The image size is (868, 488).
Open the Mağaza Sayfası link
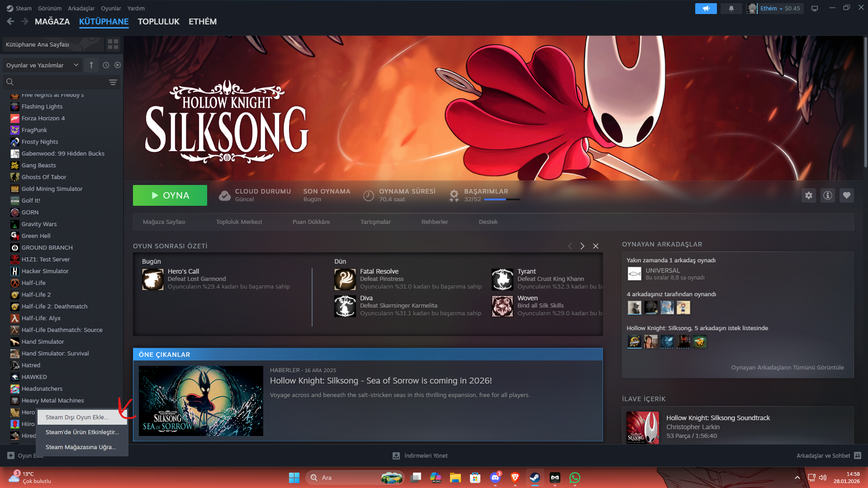click(164, 222)
